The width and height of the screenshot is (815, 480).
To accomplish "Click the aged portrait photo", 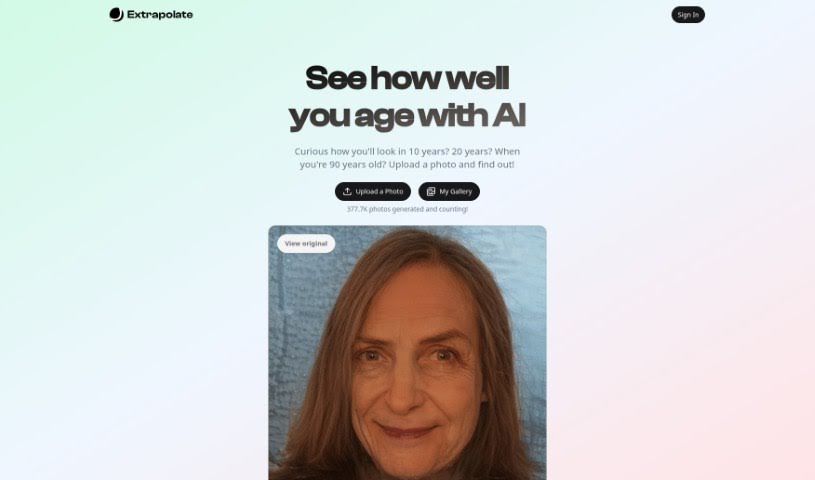I will coord(408,353).
